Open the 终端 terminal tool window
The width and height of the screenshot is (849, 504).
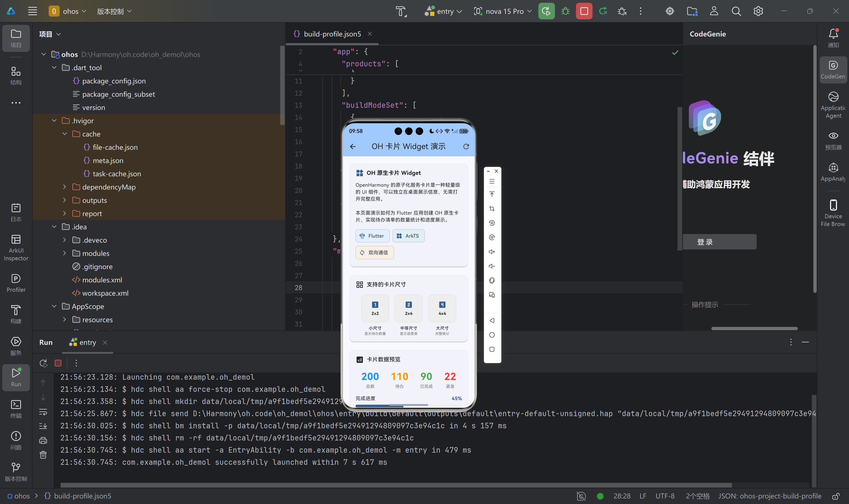point(16,409)
